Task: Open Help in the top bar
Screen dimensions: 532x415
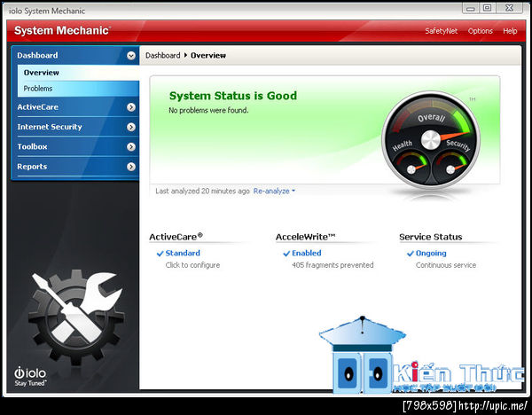Action: 510,31
